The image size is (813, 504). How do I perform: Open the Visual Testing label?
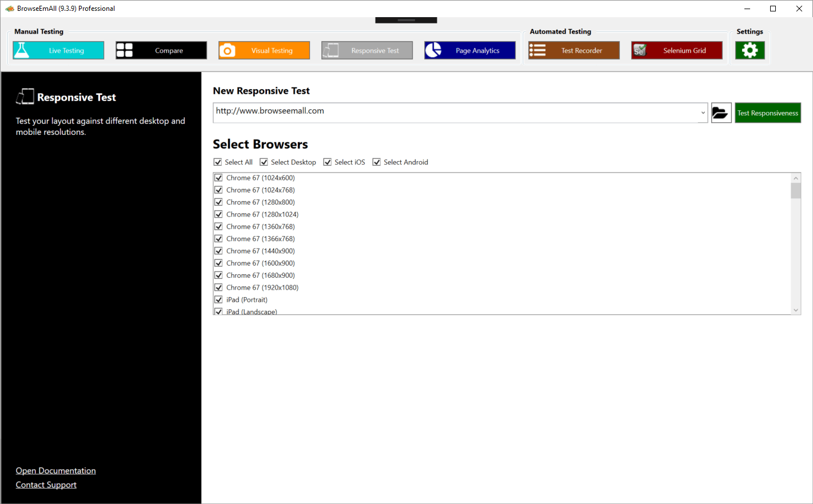[x=272, y=51]
